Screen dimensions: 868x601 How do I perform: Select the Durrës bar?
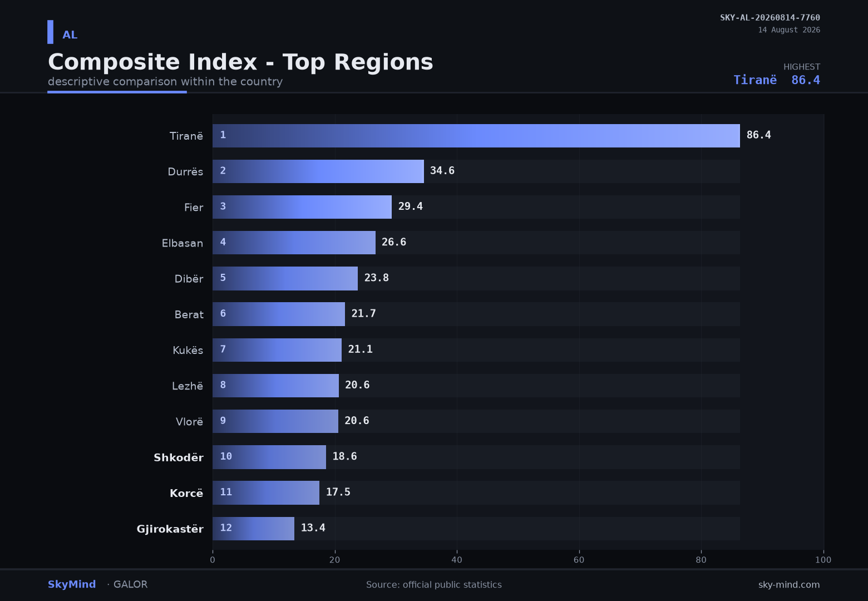[x=318, y=171]
